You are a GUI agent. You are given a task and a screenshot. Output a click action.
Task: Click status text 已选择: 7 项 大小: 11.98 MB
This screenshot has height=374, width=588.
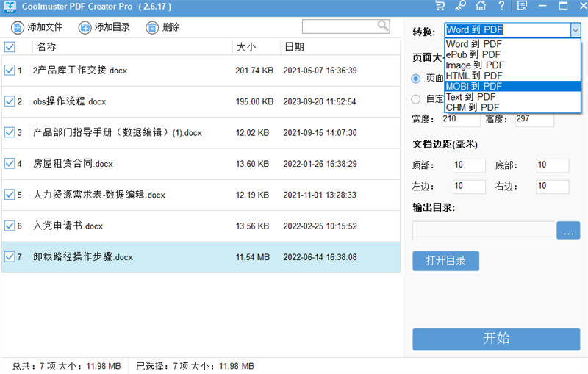tap(195, 366)
